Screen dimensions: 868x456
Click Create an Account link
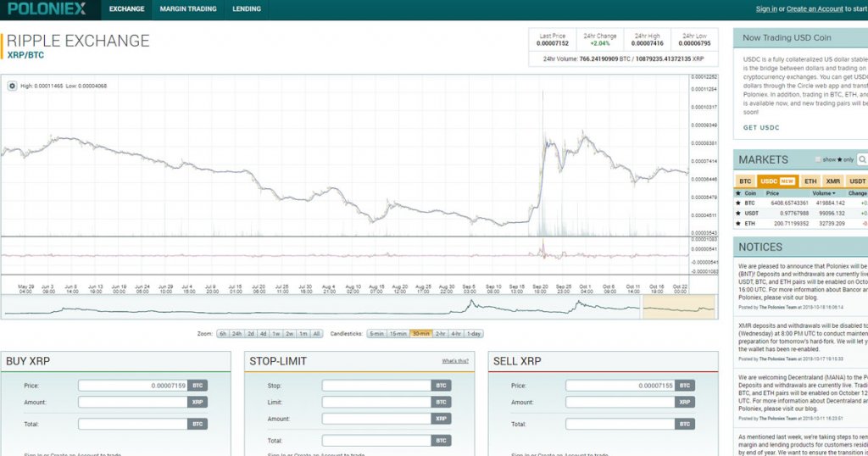click(815, 8)
